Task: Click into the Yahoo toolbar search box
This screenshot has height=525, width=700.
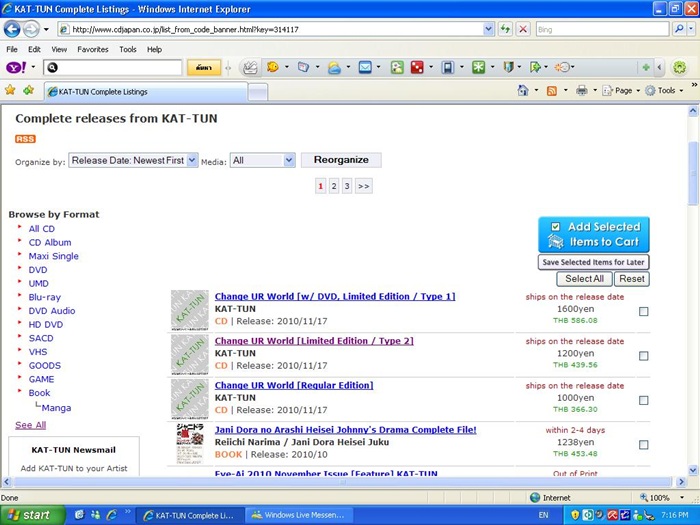Action: (112, 67)
